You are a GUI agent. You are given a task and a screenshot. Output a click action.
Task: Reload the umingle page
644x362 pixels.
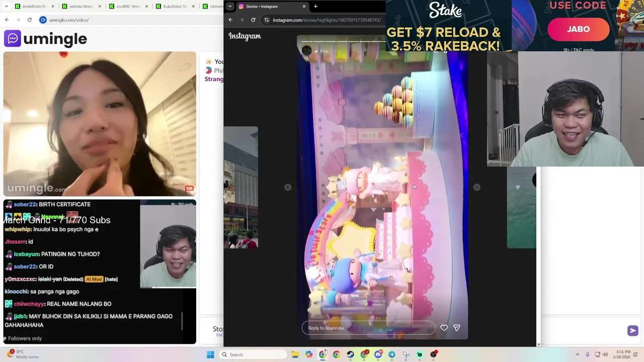tap(30, 20)
